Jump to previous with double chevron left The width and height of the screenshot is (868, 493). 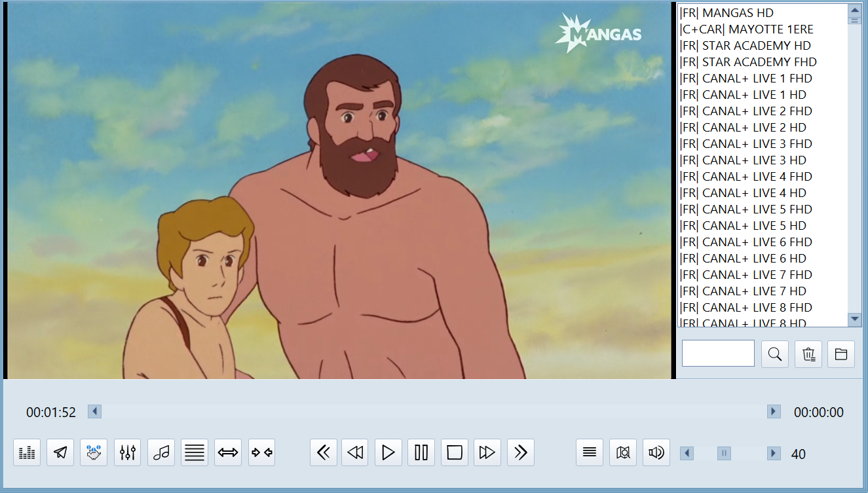323,452
